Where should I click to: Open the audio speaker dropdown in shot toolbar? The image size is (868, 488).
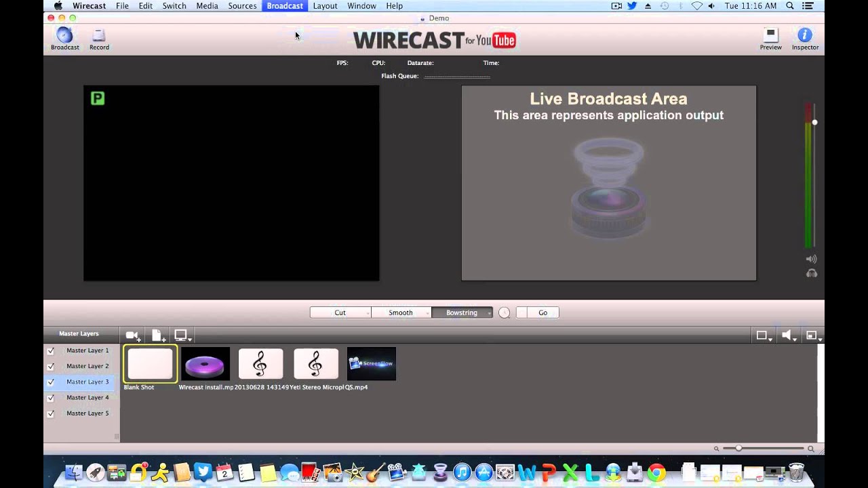(x=788, y=335)
